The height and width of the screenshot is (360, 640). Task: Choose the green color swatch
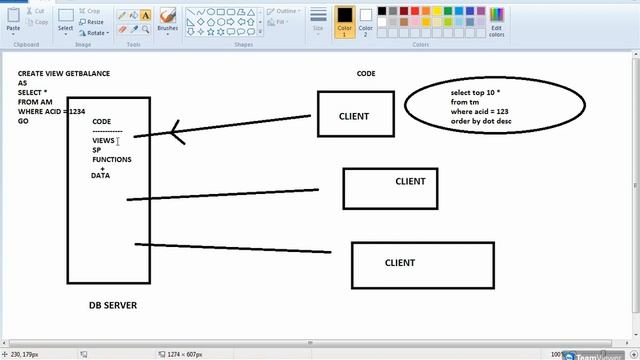pyautogui.click(x=448, y=11)
